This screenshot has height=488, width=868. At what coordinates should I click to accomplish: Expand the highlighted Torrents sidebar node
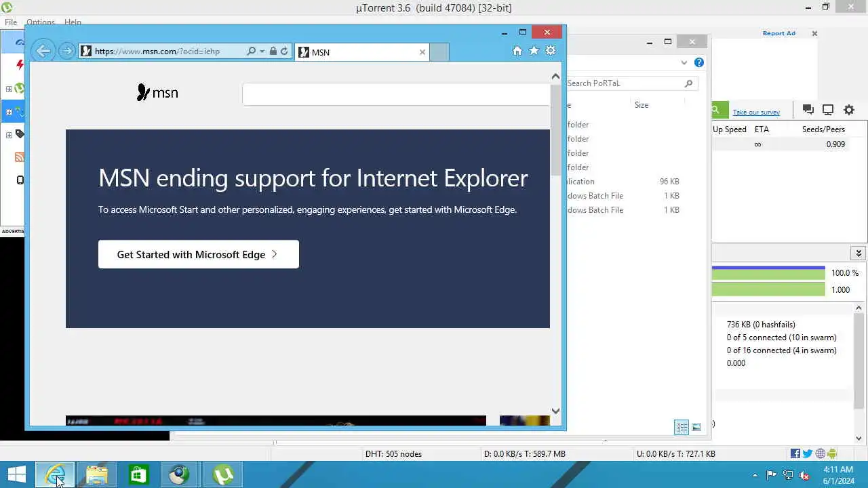(x=9, y=112)
